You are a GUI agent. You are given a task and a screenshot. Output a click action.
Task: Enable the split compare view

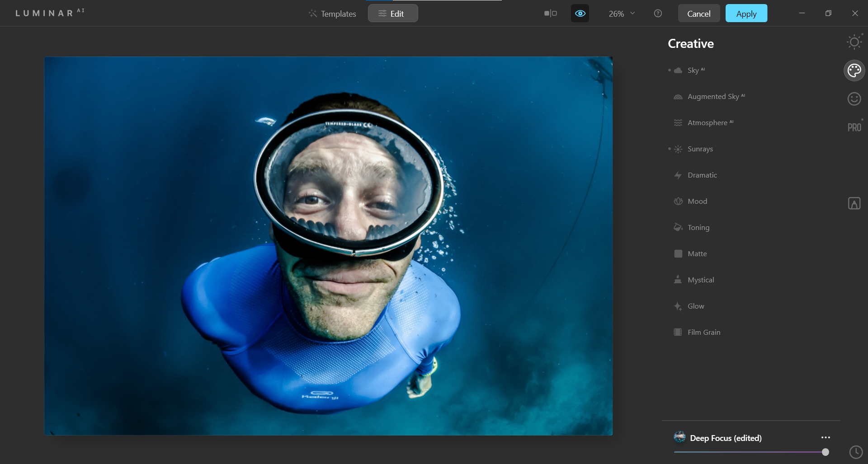tap(550, 13)
